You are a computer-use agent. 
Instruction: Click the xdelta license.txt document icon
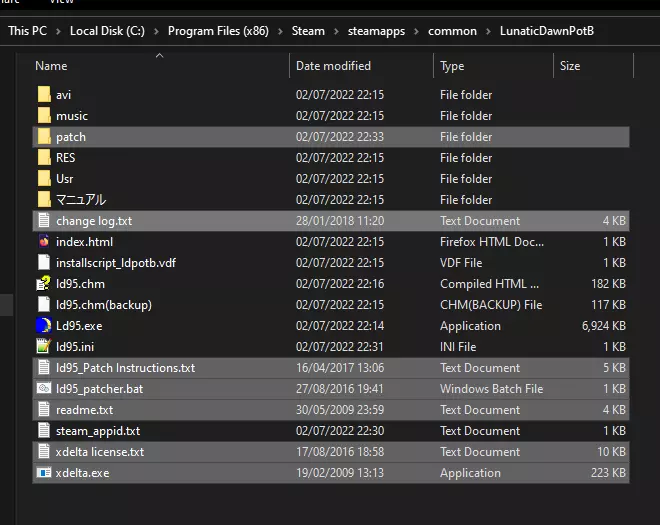tap(44, 451)
